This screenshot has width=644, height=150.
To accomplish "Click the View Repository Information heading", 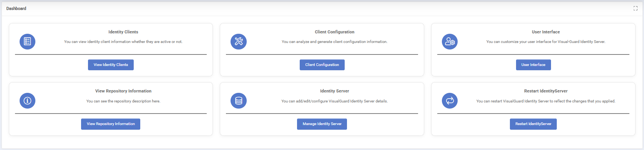I will [x=123, y=91].
